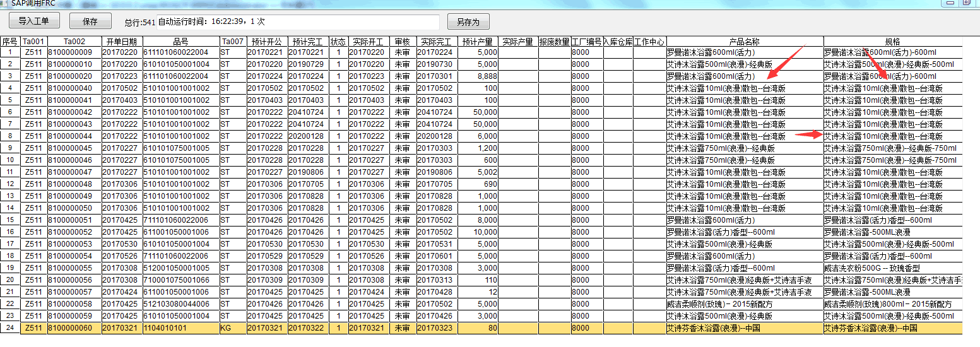980x347 pixels.
Task: Click item number cell 1104010101
Action: [181, 329]
